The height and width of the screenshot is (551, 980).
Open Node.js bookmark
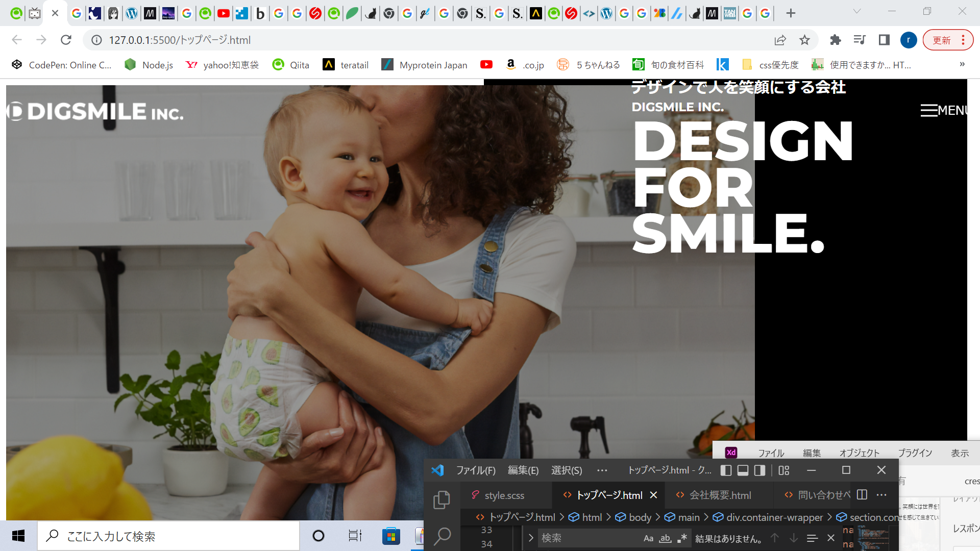tap(149, 65)
